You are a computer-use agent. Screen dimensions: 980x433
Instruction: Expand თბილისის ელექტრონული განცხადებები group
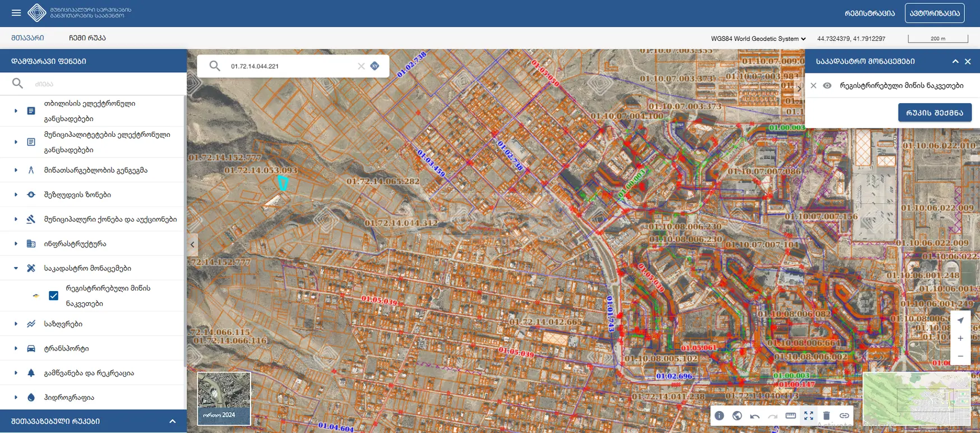click(x=16, y=111)
